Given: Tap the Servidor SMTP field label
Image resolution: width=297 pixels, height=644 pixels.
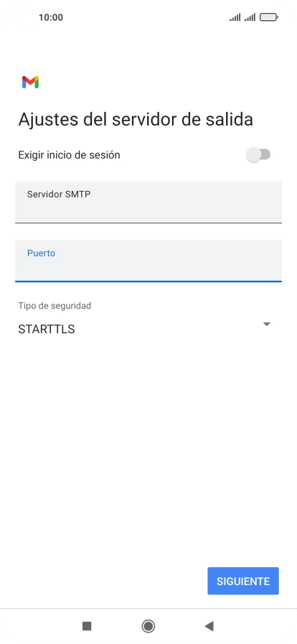Looking at the screenshot, I should [59, 195].
